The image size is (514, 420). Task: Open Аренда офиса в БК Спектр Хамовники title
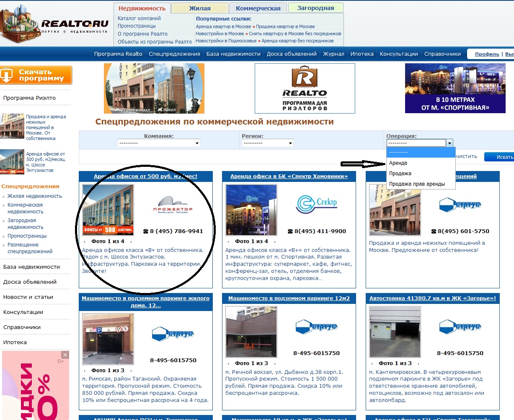tap(289, 176)
